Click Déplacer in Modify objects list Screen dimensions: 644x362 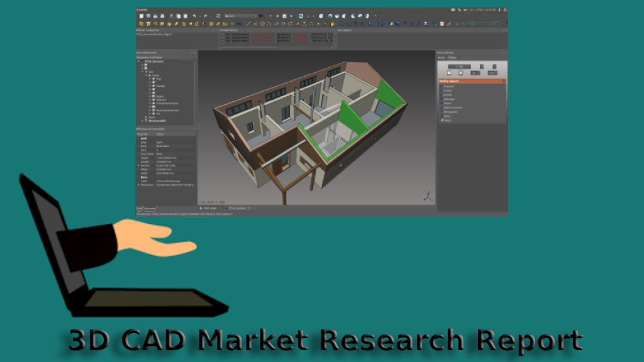[448, 86]
